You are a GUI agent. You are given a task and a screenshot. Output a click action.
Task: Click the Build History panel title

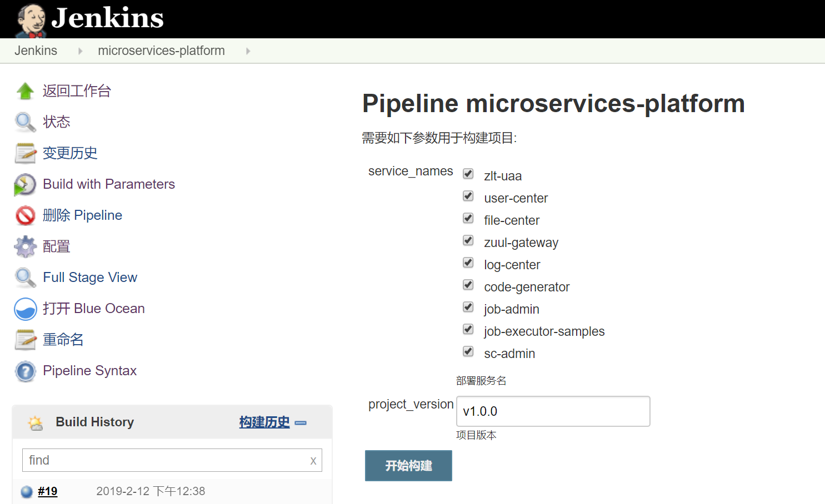95,422
